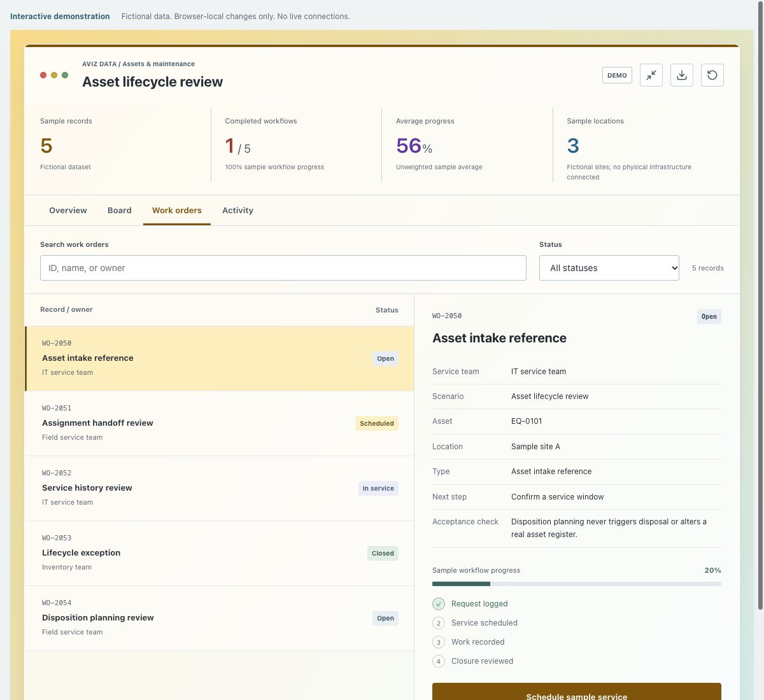Switch to the Overview tab
764x700 pixels.
point(68,211)
